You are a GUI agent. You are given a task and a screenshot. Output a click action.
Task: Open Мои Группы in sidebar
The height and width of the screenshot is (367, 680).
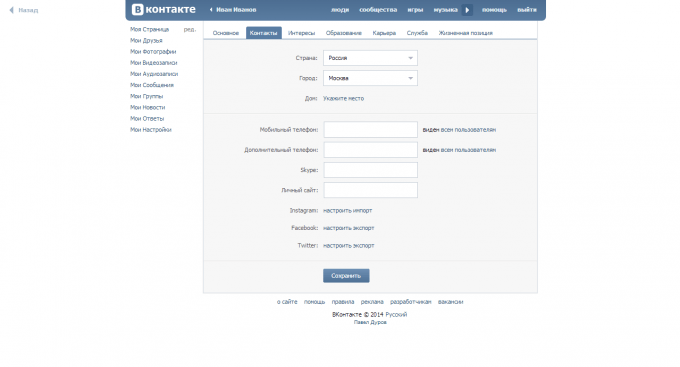147,96
